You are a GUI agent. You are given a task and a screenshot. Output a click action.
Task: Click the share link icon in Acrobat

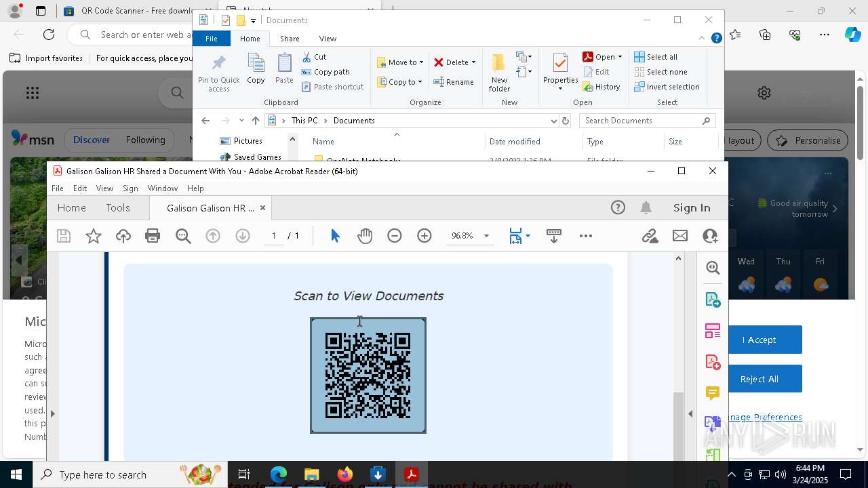point(650,236)
